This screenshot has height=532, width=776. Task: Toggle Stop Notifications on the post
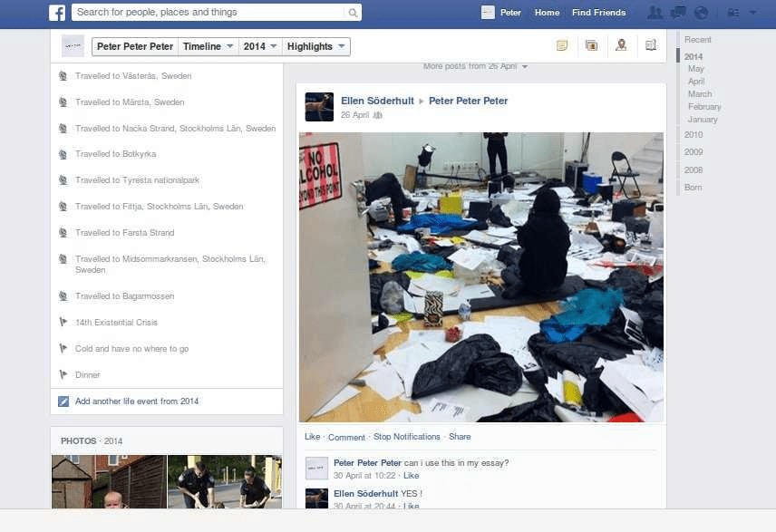coord(406,436)
